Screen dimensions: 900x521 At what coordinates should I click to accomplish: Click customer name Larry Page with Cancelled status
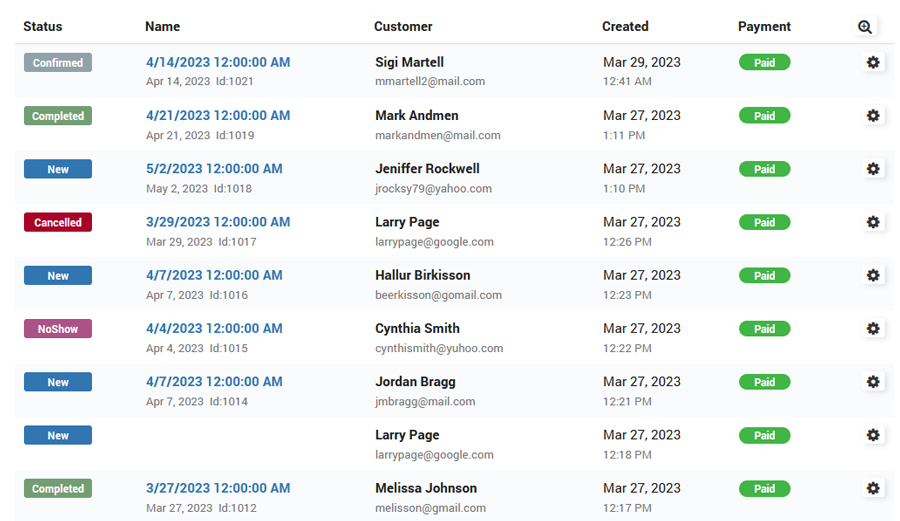(407, 222)
